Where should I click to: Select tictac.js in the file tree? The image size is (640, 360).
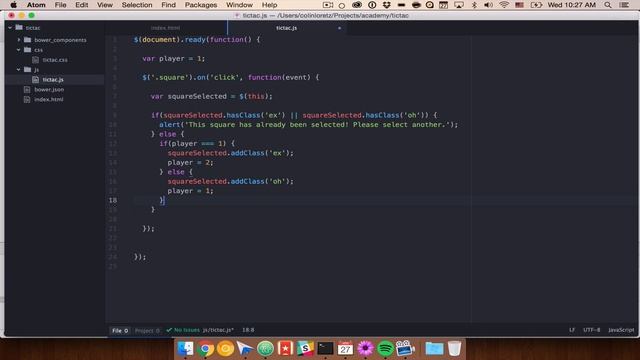(x=53, y=80)
